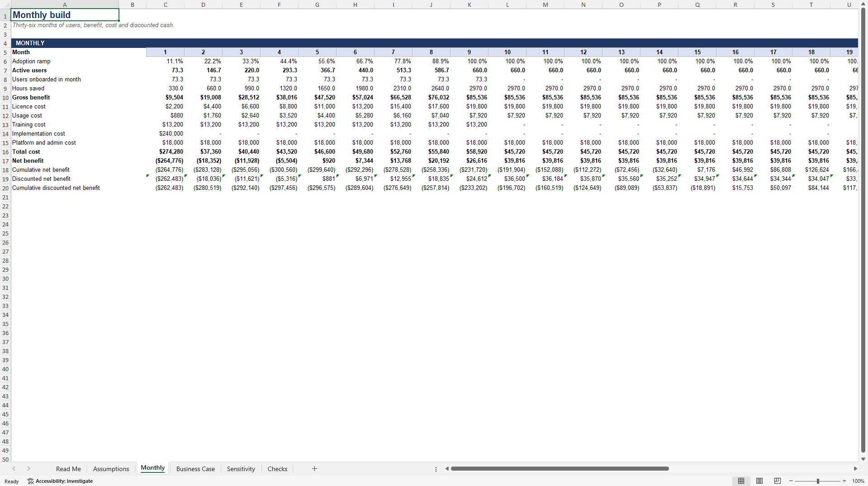Image resolution: width=868 pixels, height=486 pixels.
Task: Click the Accessibility Investigate status icon
Action: coord(31,481)
